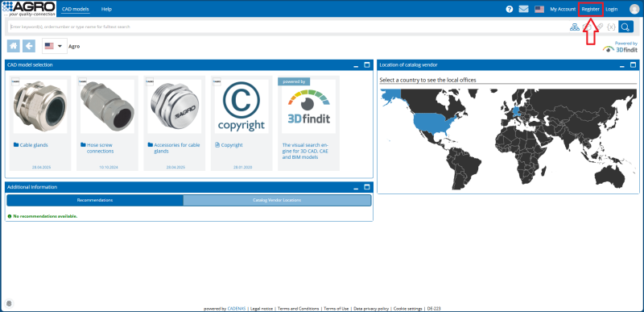
Task: Open the CAD models menu
Action: pyautogui.click(x=76, y=9)
